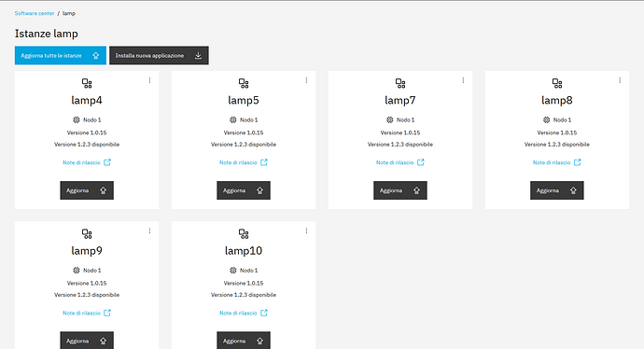644x349 pixels.
Task: Click the external link icon beside lamp8 release notes
Action: 578,162
